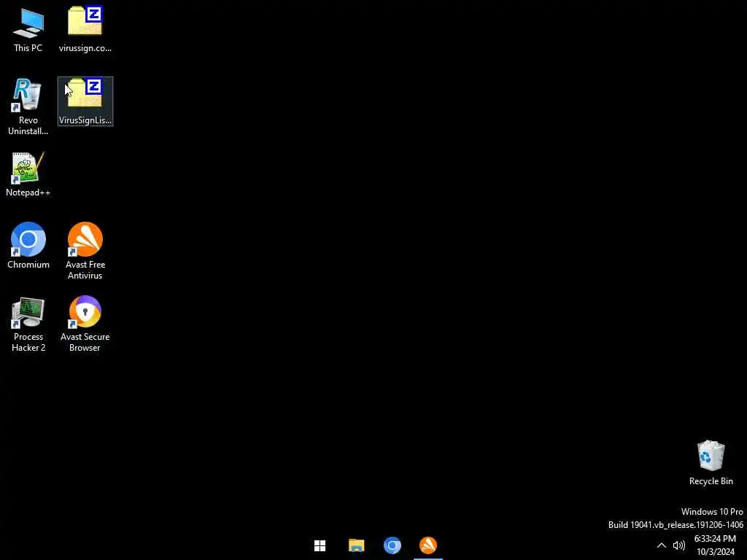Select the Revo Uninstaller shortcut
Image resolution: width=747 pixels, height=560 pixels.
28,106
